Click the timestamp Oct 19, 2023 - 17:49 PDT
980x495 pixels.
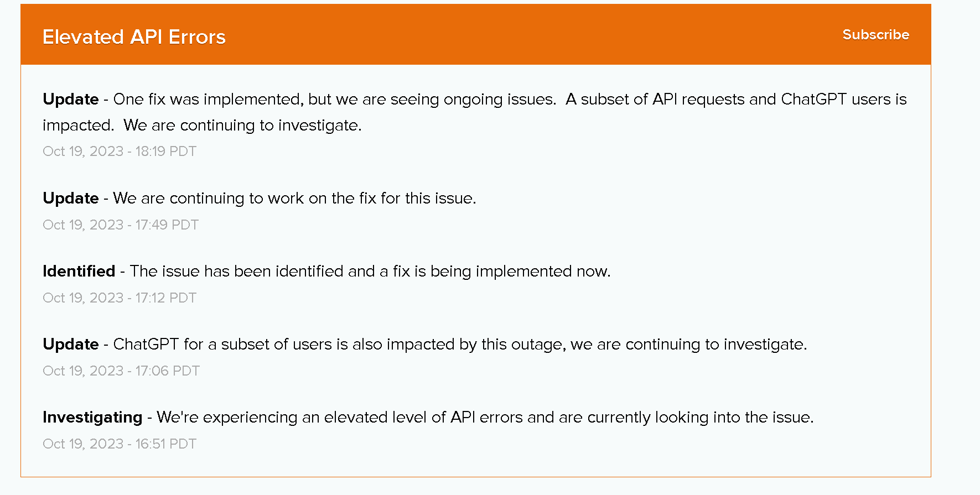120,225
